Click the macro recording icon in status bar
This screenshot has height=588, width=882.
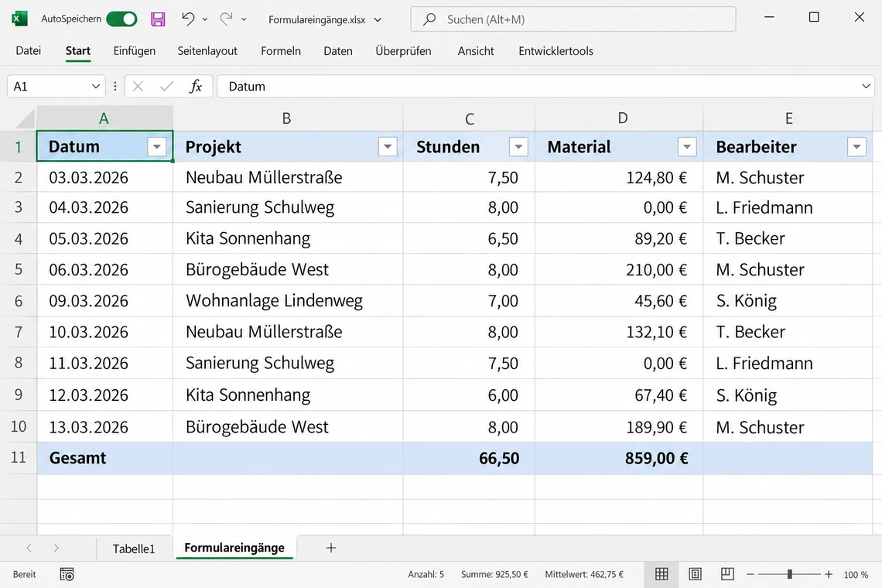pyautogui.click(x=67, y=575)
